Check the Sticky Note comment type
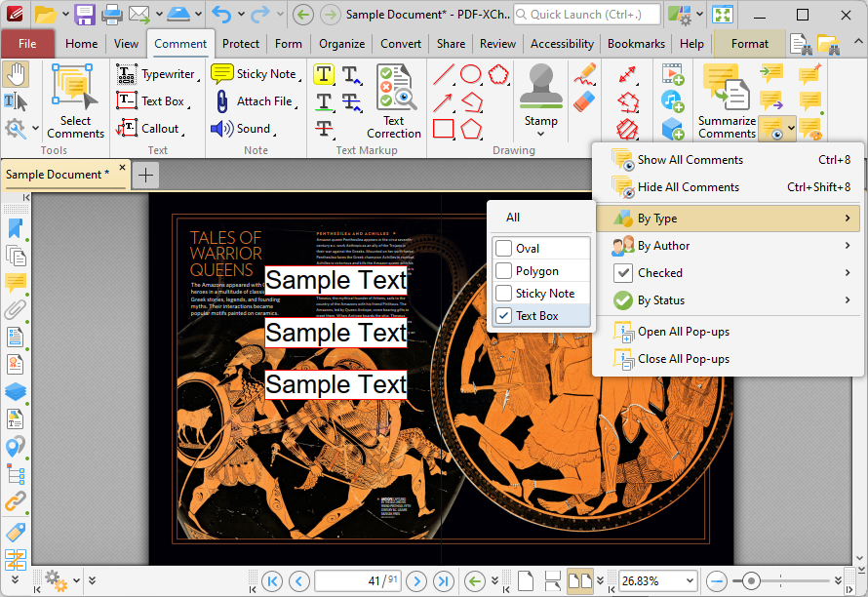This screenshot has height=597, width=868. (541, 293)
